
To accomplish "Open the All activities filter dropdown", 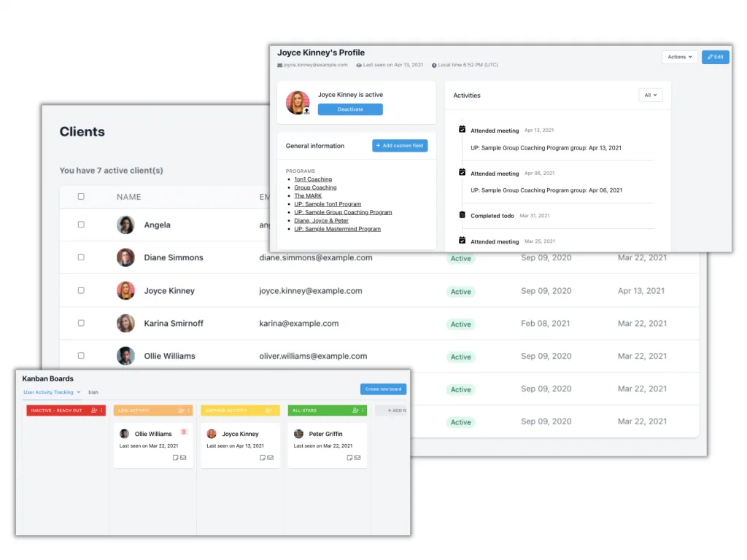I will click(650, 95).
